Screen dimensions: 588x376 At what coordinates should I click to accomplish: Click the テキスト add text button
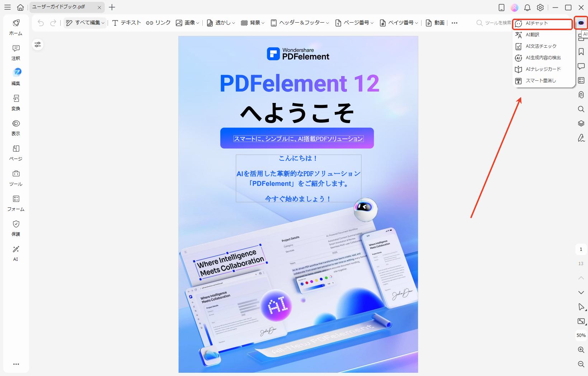(x=127, y=23)
